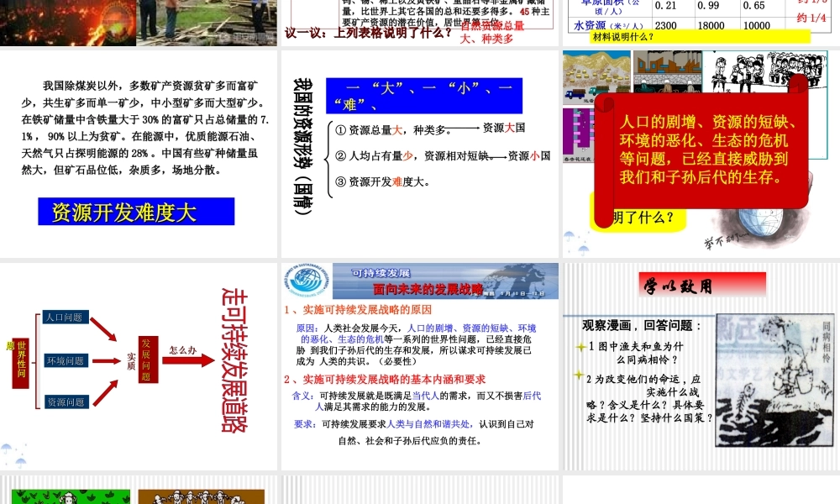Screen dimensions: 840x504
Task: Select the 资源问题 box
Action: [x=66, y=402]
